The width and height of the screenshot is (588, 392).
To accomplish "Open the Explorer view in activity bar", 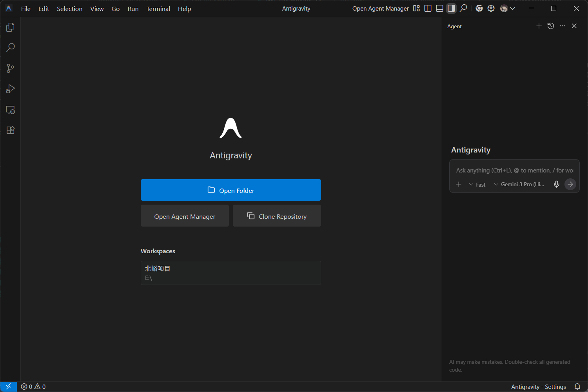I will [x=11, y=27].
